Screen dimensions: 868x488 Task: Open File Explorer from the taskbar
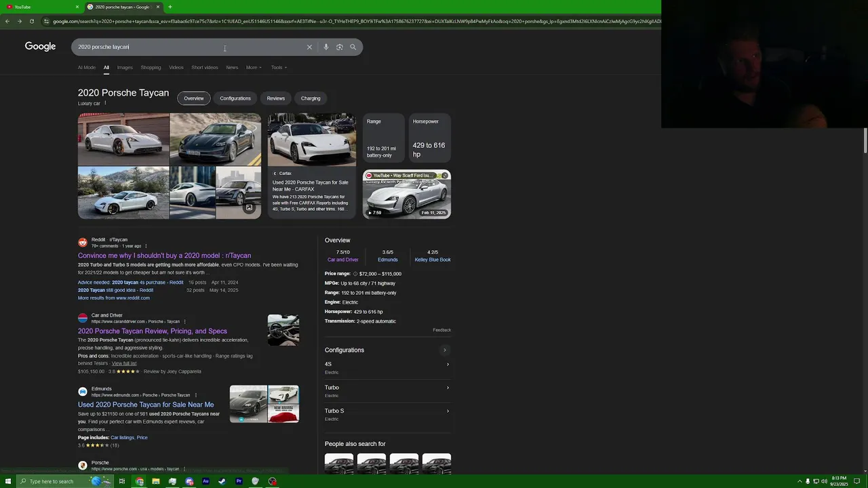point(156,481)
